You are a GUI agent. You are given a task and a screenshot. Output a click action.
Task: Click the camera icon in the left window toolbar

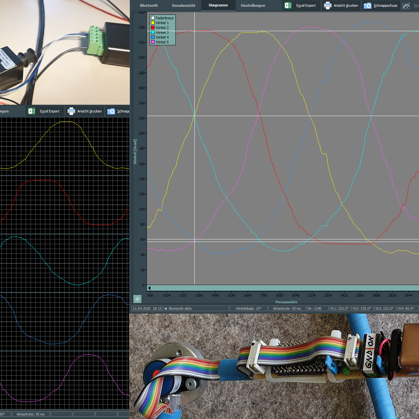tap(111, 111)
